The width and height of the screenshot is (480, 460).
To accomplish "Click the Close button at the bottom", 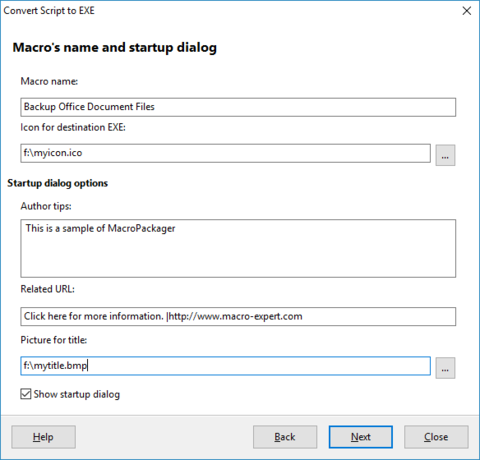I will pyautogui.click(x=436, y=437).
